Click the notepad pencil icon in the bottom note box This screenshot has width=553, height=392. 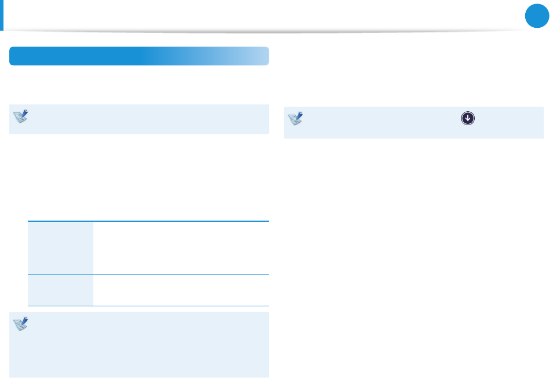coord(21,324)
